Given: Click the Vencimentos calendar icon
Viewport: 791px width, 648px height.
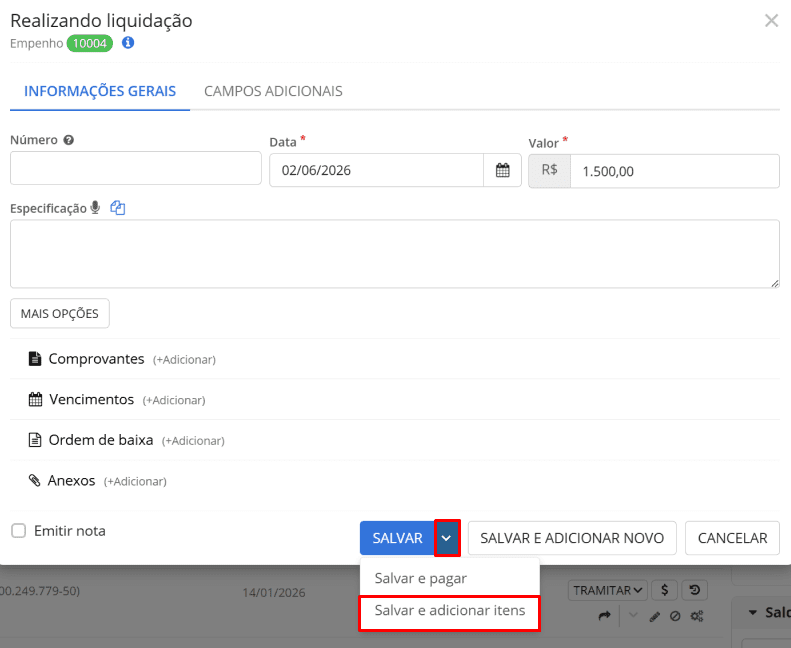Looking at the screenshot, I should tap(35, 400).
